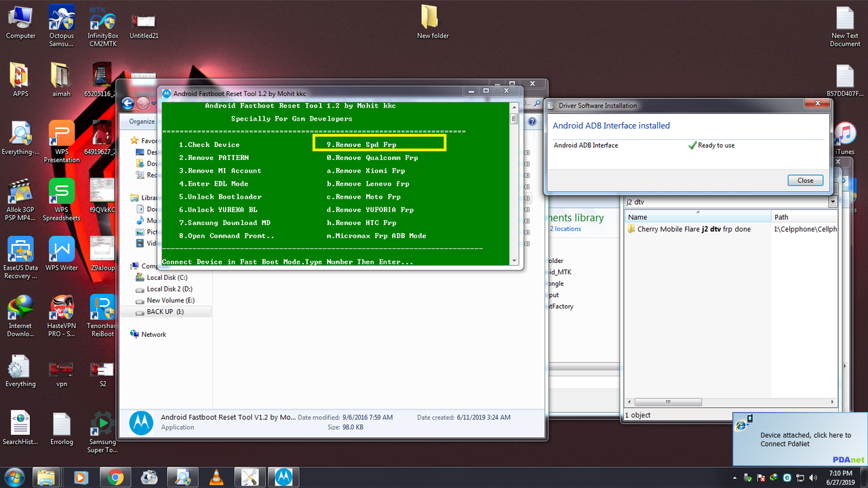The width and height of the screenshot is (868, 488).
Task: Open the Tenorshare ReiBoot shortcut
Action: coord(102,316)
